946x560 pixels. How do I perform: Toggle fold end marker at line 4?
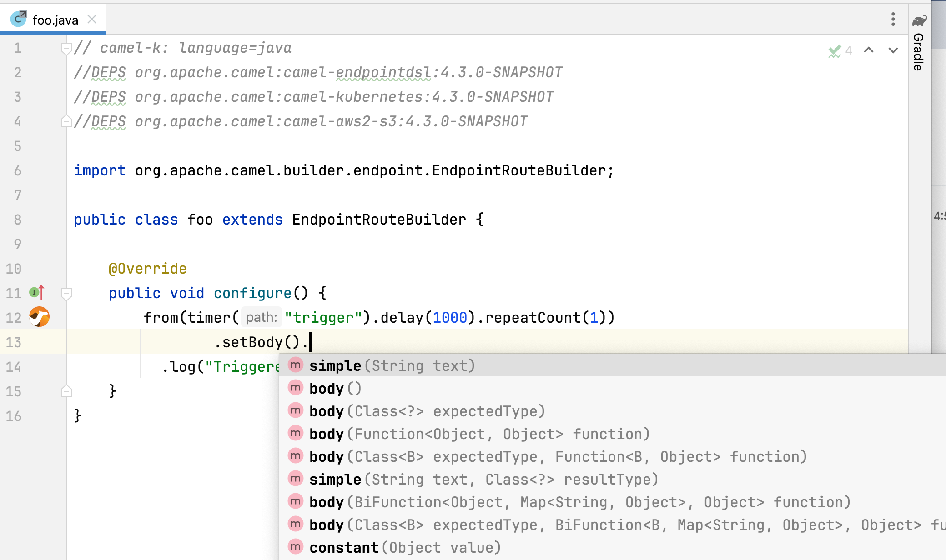pyautogui.click(x=66, y=121)
